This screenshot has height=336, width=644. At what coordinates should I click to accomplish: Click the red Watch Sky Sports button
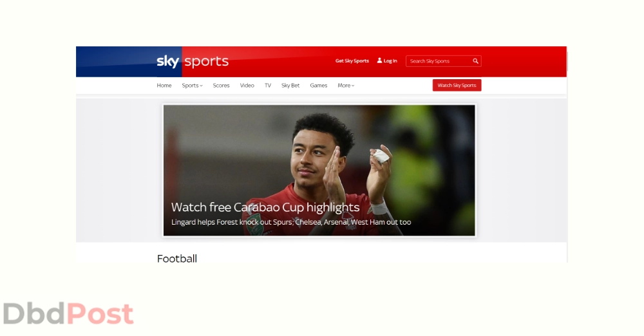457,86
